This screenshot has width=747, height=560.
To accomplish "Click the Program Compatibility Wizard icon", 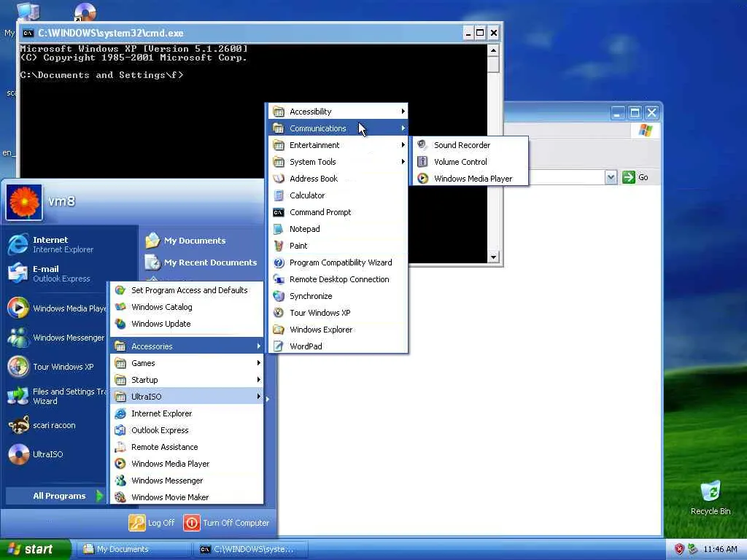I will (x=279, y=262).
